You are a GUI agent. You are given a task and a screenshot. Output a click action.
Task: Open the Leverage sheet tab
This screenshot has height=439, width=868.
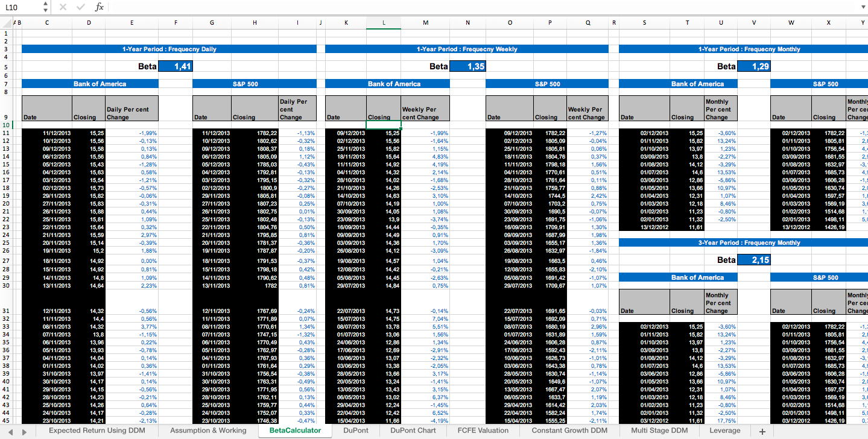[725, 431]
